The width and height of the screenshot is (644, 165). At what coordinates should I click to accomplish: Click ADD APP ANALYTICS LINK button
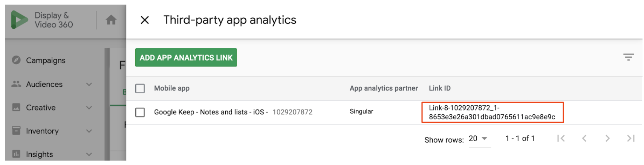coord(186,57)
